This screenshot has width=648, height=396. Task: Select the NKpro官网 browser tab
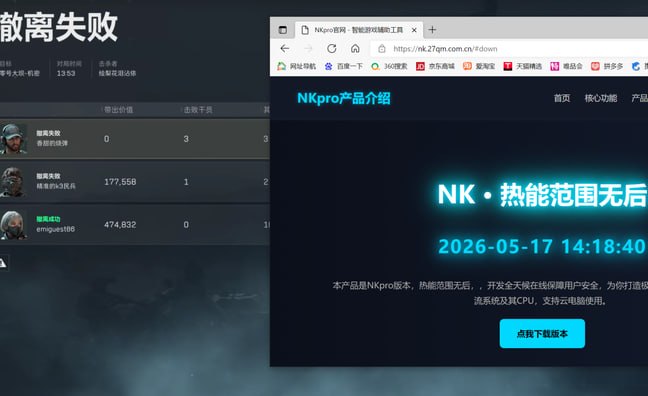[x=359, y=30]
